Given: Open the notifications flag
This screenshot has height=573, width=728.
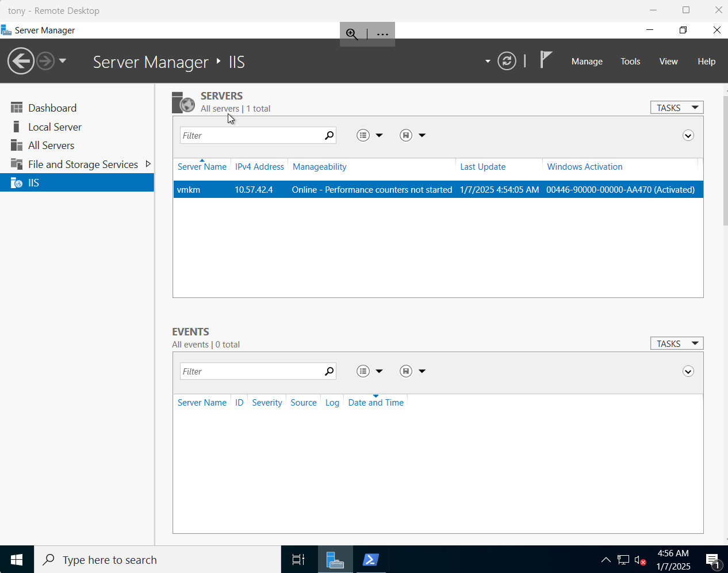Looking at the screenshot, I should [x=546, y=59].
